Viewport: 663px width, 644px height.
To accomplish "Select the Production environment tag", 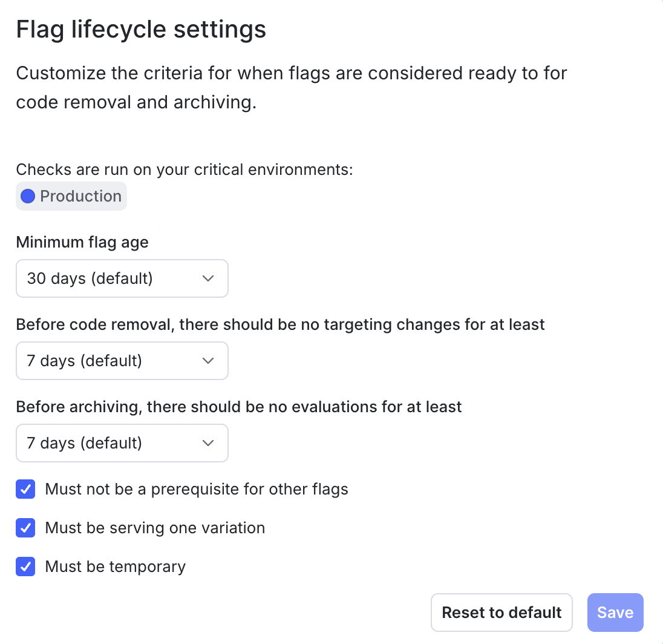I will [71, 195].
